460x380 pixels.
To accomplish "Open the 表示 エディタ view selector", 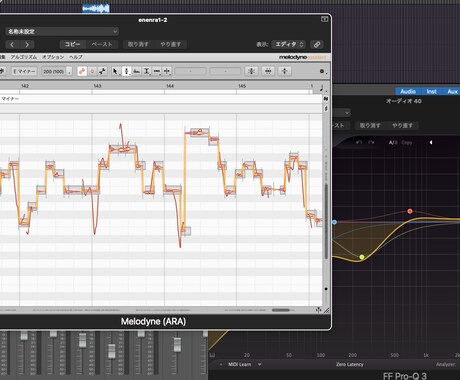I will pos(288,44).
